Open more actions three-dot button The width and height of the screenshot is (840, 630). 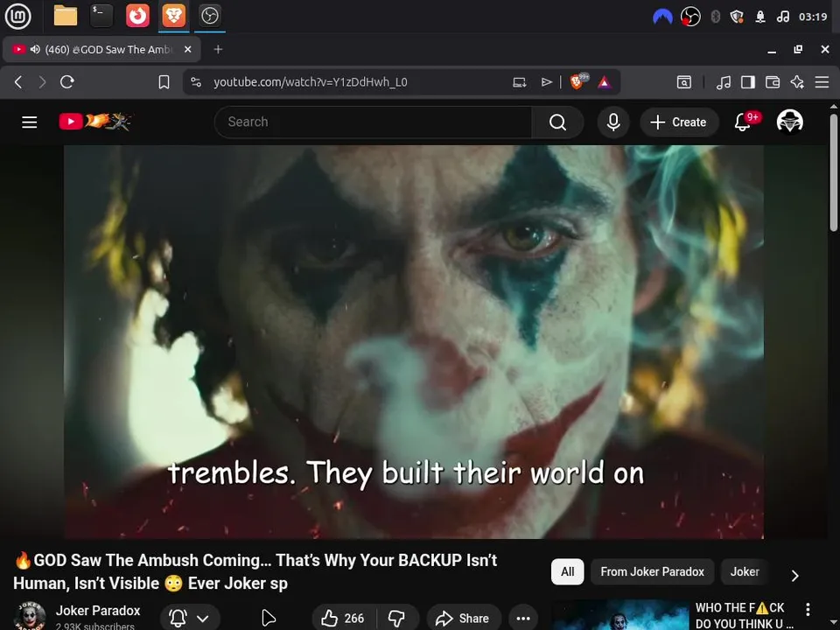tap(523, 619)
